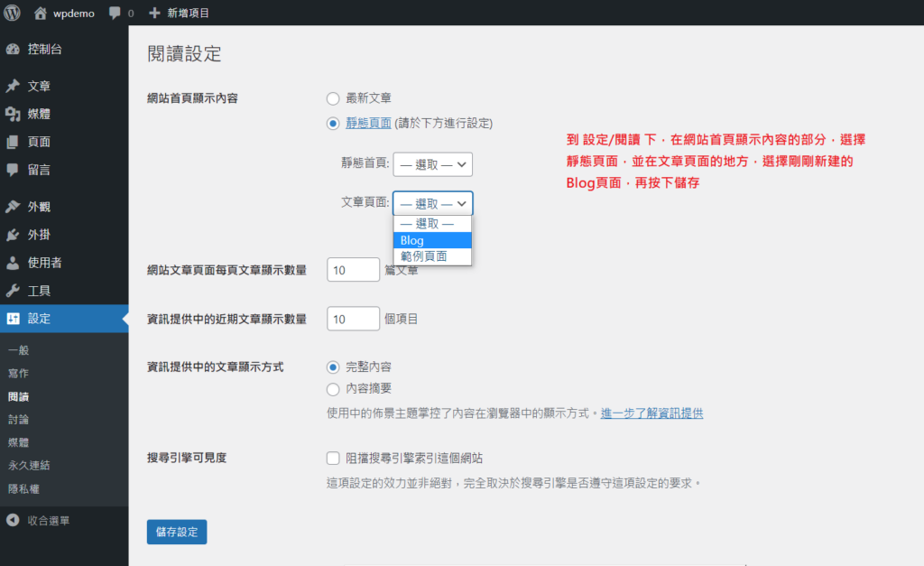
Task: Expand the 靜態首頁 dropdown
Action: (433, 164)
